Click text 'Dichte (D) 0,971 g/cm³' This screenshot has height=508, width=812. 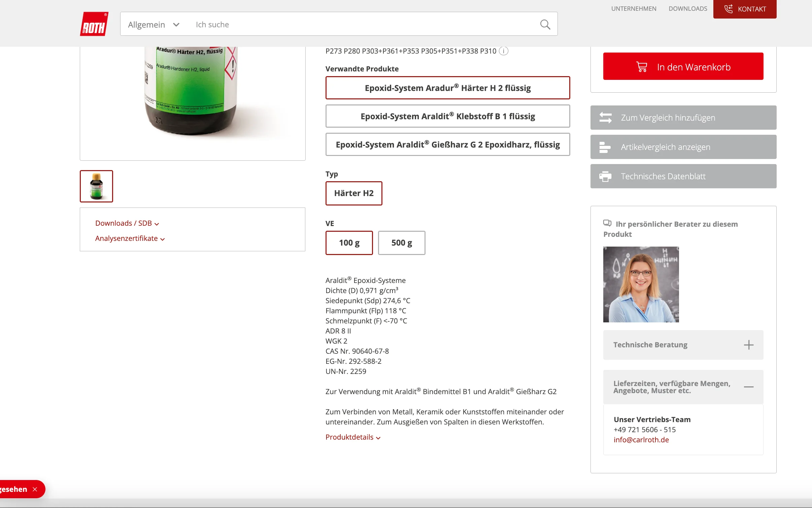coord(362,290)
